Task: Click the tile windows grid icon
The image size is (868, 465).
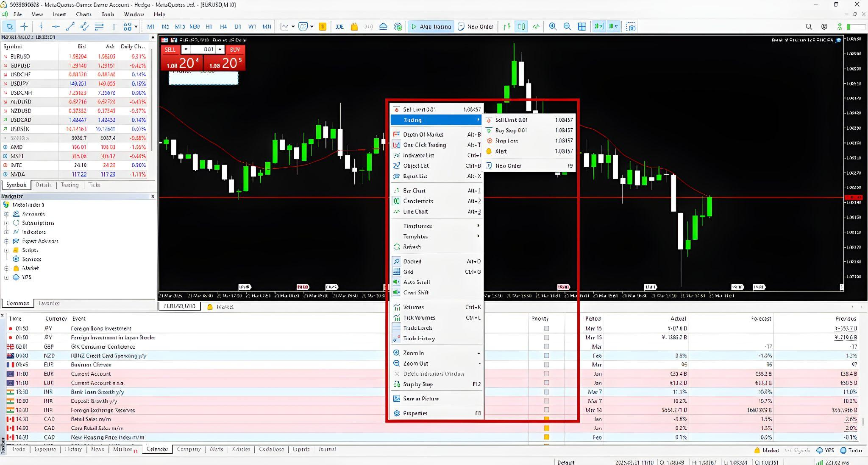Action: (x=582, y=27)
